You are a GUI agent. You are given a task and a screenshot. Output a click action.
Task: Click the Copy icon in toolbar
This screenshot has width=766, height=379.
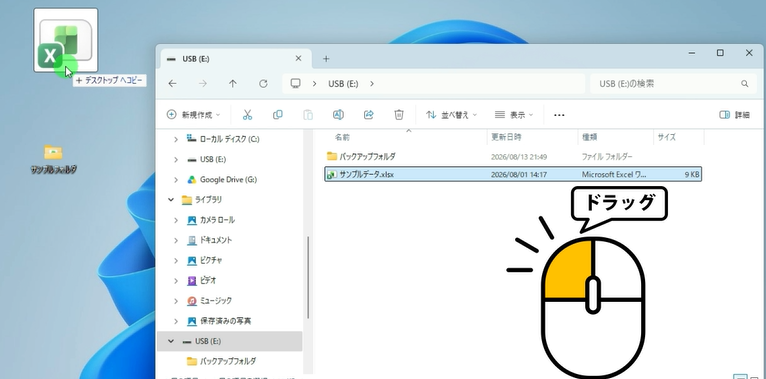tap(277, 115)
